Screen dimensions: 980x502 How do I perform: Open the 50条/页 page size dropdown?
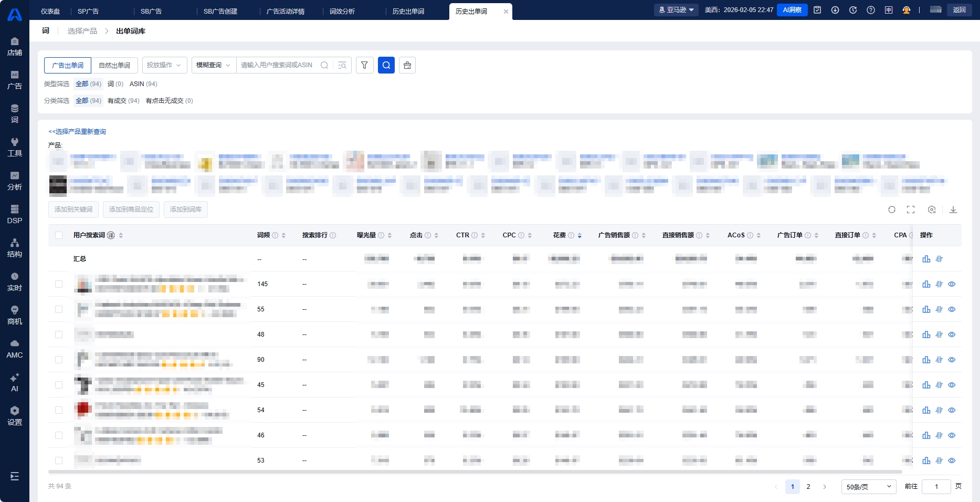[868, 487]
